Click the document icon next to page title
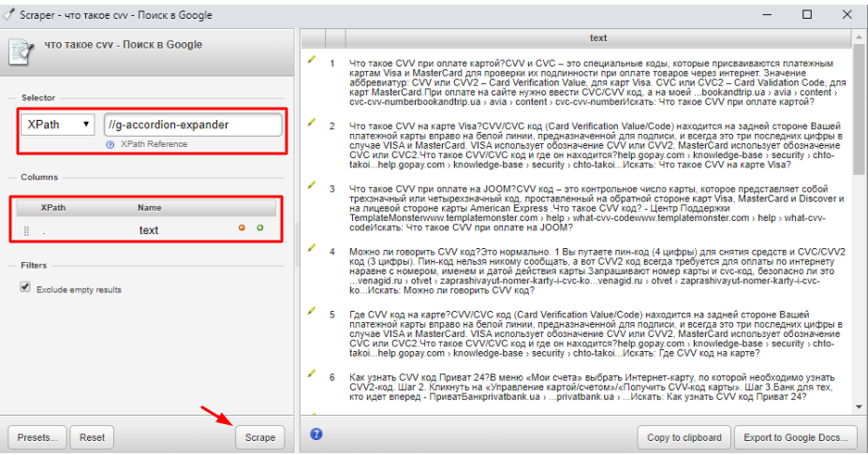The height and width of the screenshot is (455, 868). (x=22, y=52)
